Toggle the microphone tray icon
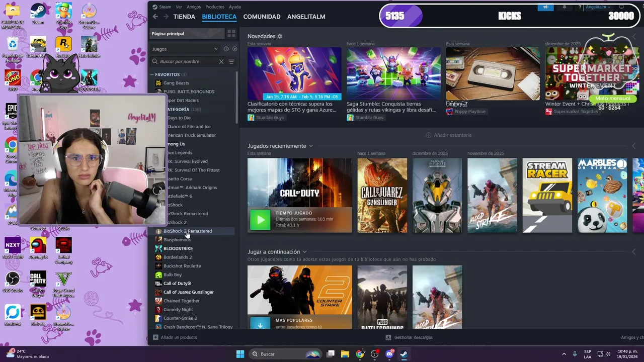This screenshot has width=644, height=362. tap(575, 354)
